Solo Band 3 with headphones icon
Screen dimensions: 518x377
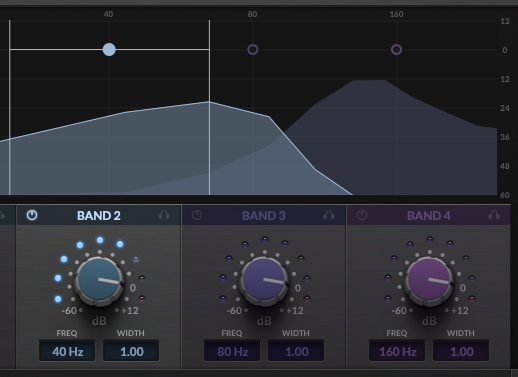[x=329, y=215]
